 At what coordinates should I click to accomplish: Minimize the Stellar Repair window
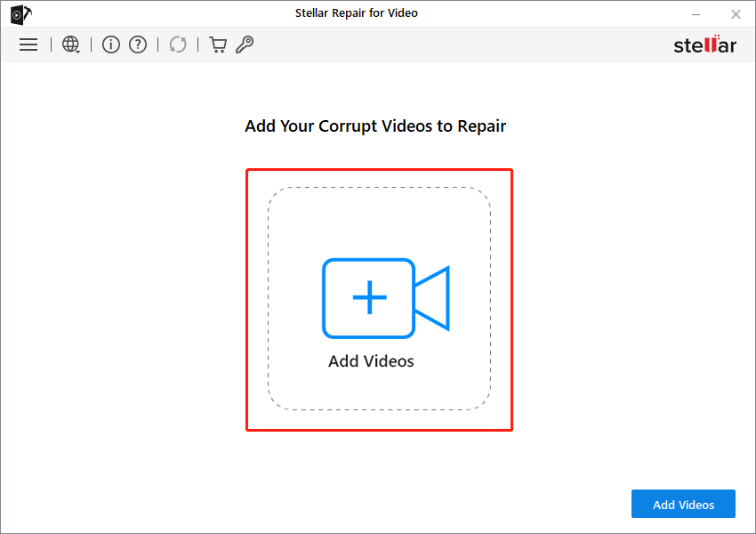[x=696, y=14]
